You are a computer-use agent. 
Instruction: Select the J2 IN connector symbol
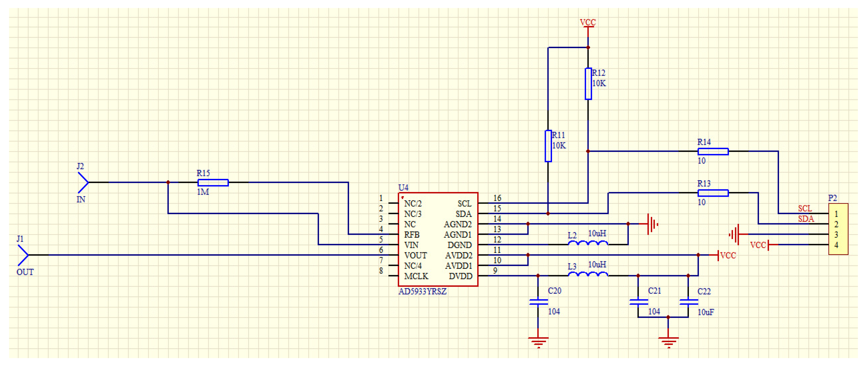[83, 183]
